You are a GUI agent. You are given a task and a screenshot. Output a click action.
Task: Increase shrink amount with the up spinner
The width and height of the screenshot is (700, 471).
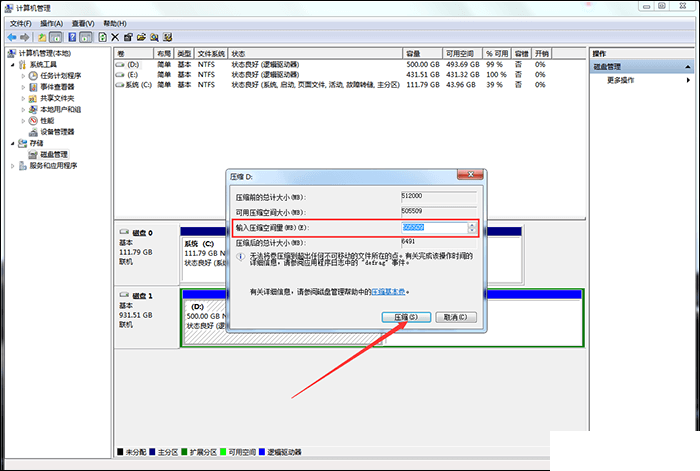pyautogui.click(x=472, y=225)
